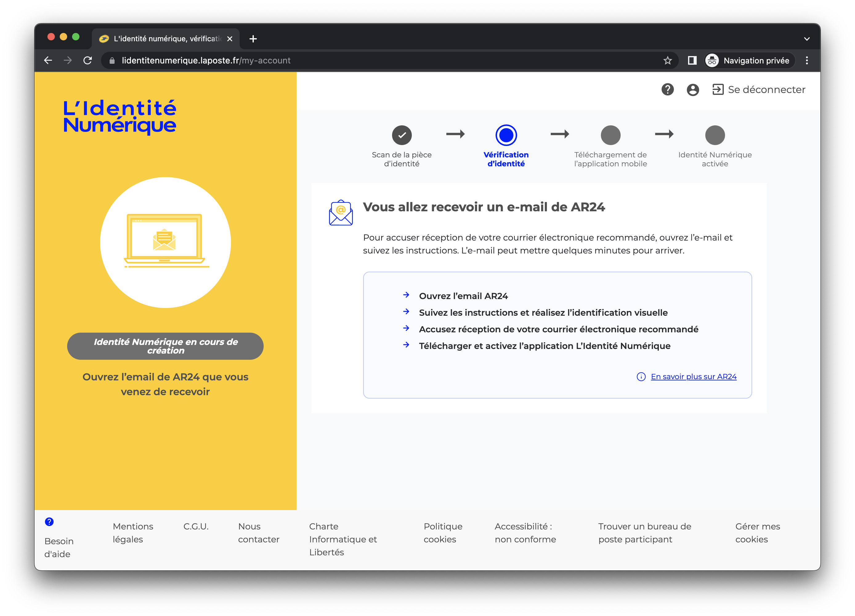Screen dimensions: 855x616
Task: Click the info icon beside AR24 link
Action: 641,377
